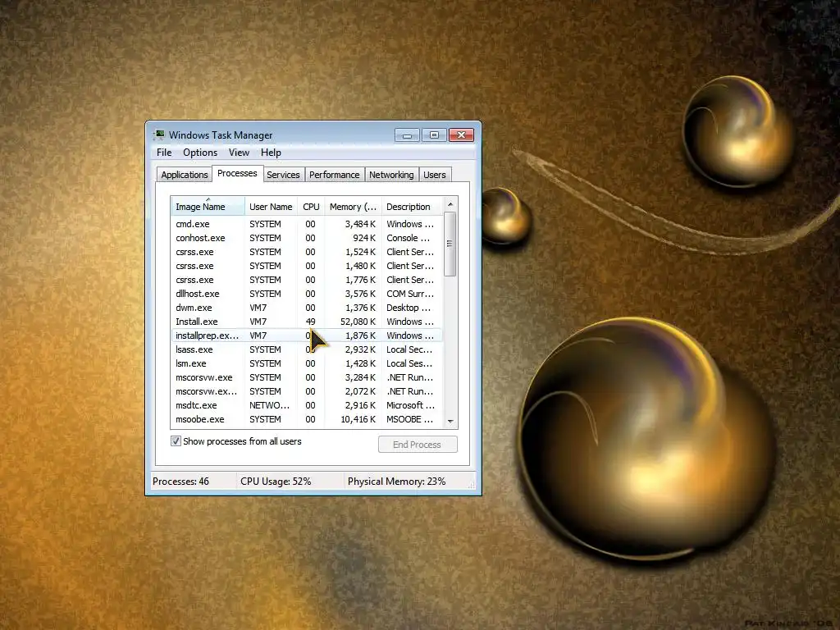Viewport: 840px width, 630px height.
Task: Minimize the Windows Task Manager window
Action: point(407,135)
